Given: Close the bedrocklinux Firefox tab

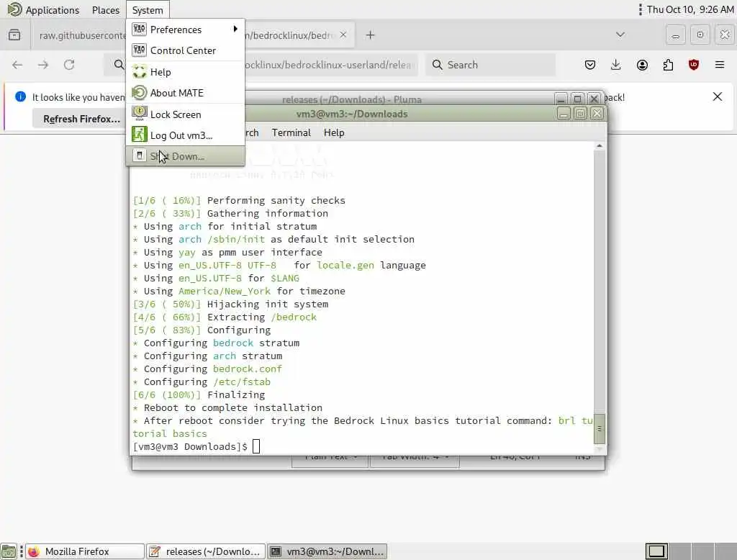Looking at the screenshot, I should pyautogui.click(x=343, y=35).
